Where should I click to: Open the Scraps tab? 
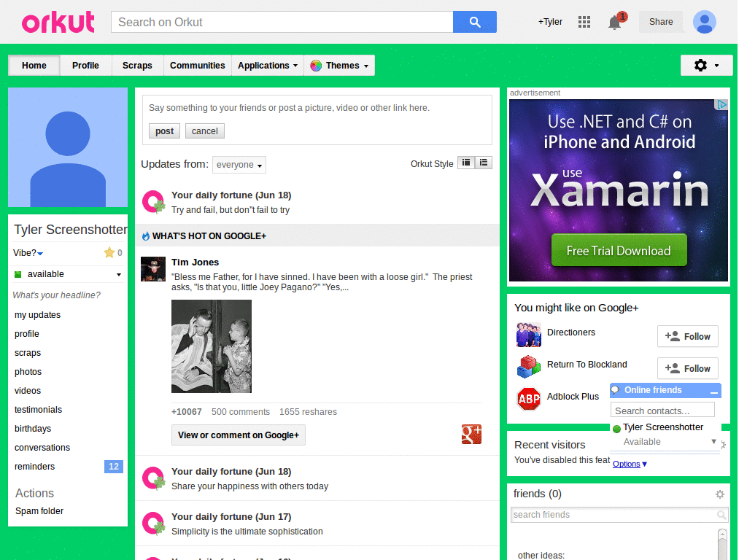[x=137, y=65]
